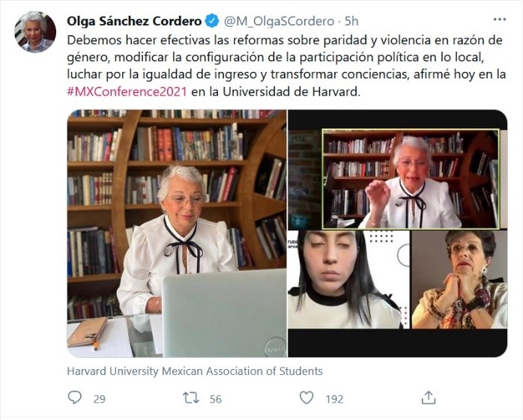Click the tweet text body
This screenshot has width=523, height=420.
[286, 66]
